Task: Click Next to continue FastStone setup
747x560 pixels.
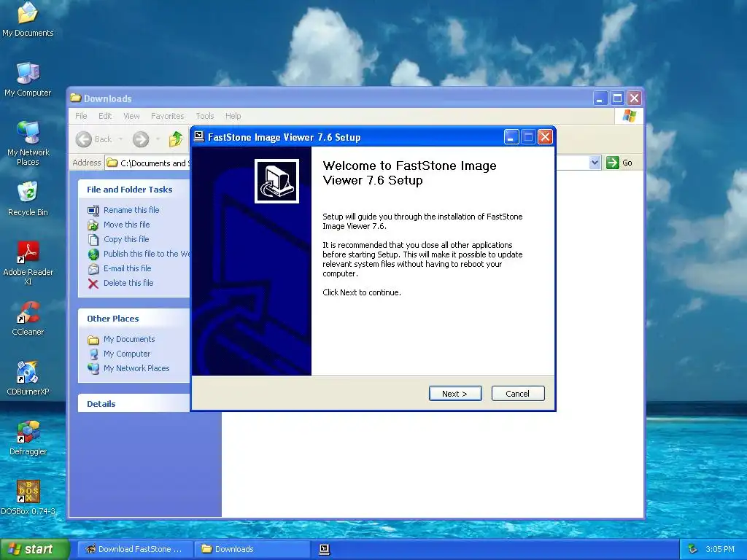Action: [455, 393]
